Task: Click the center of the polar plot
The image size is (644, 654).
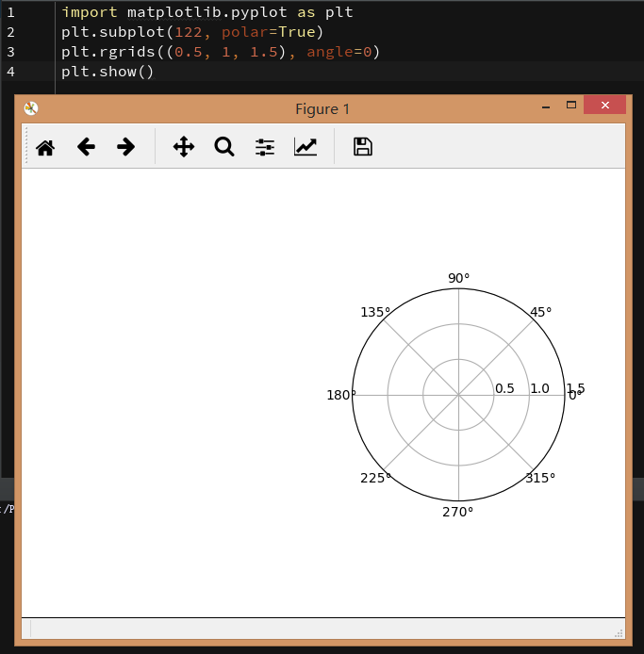Action: pos(458,395)
